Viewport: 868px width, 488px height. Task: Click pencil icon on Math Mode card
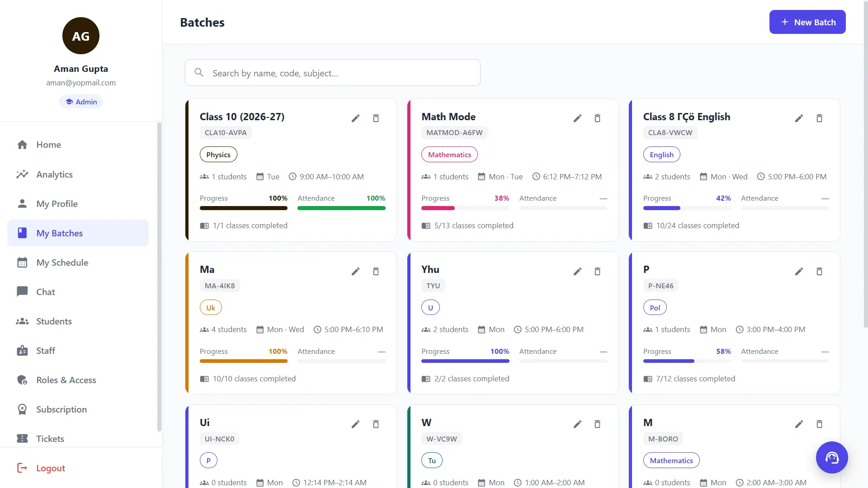coord(577,118)
